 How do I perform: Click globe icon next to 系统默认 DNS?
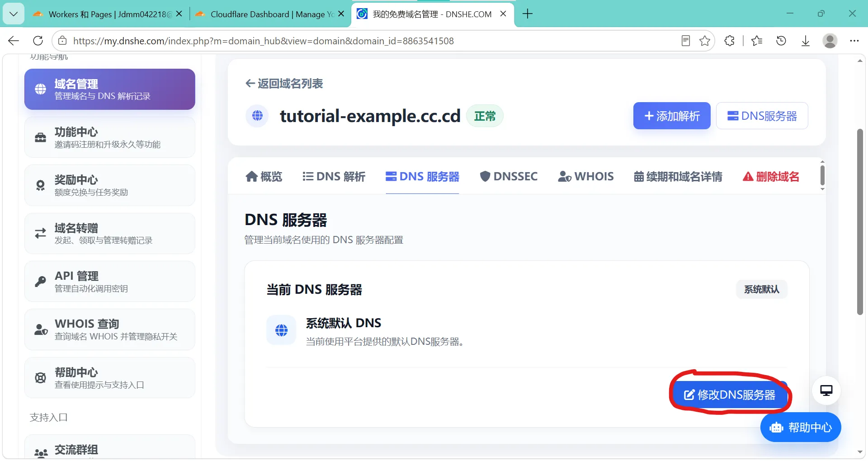281,330
